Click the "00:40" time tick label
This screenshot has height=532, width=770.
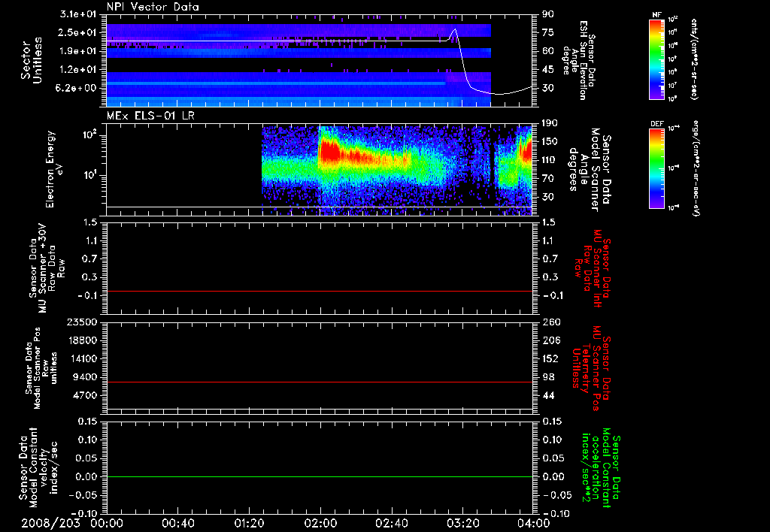[177, 523]
